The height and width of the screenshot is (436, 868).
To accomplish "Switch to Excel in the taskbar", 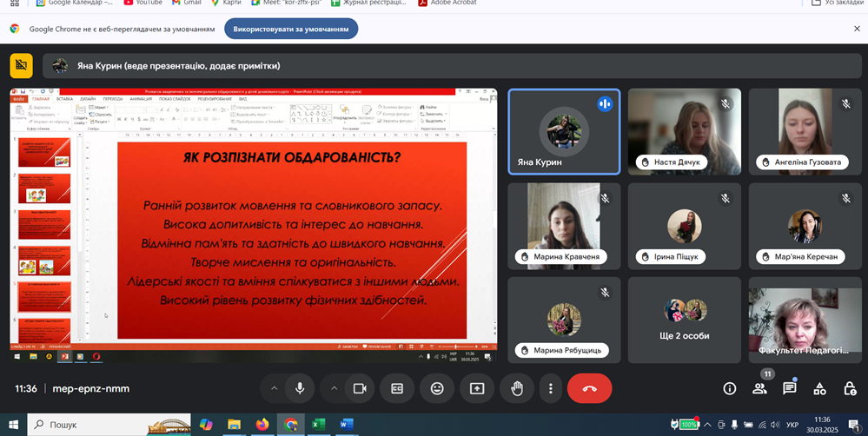I will pyautogui.click(x=318, y=425).
